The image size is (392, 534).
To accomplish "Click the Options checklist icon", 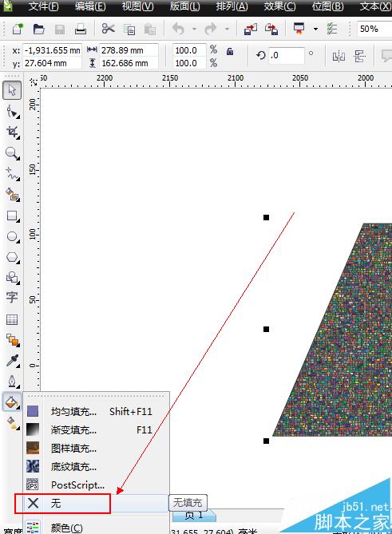I will click(331, 29).
